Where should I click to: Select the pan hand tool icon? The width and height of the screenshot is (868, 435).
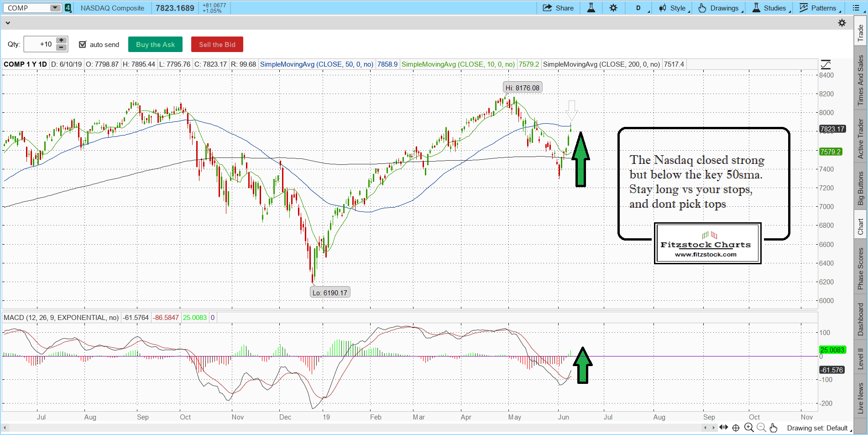773,428
